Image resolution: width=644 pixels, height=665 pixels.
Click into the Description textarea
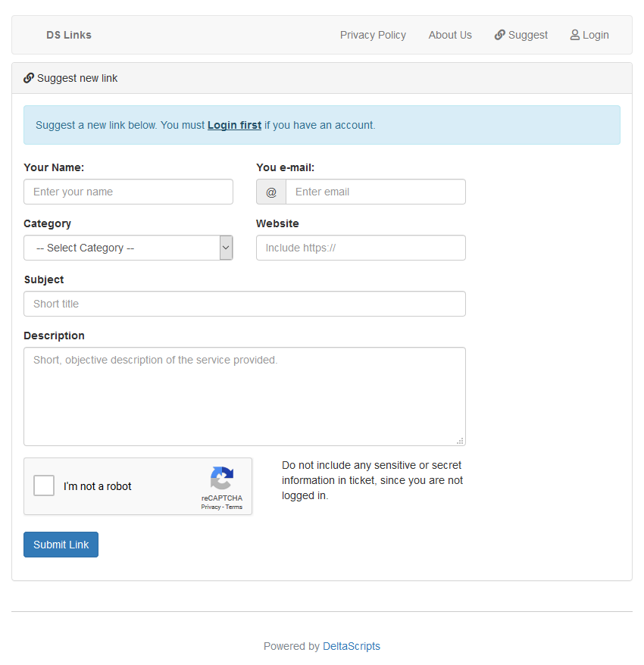tap(245, 397)
